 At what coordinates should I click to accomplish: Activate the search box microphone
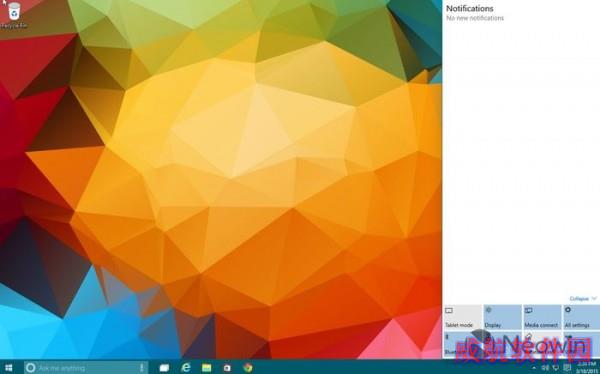(141, 368)
